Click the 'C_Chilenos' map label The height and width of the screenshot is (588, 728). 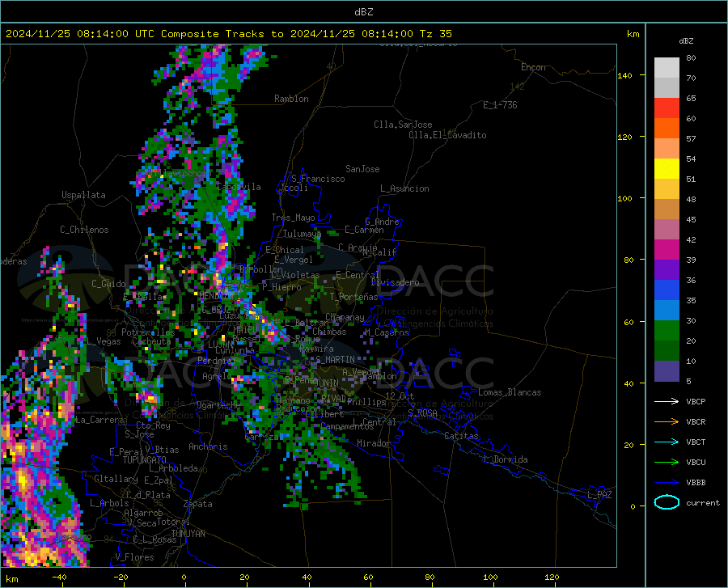click(x=84, y=230)
